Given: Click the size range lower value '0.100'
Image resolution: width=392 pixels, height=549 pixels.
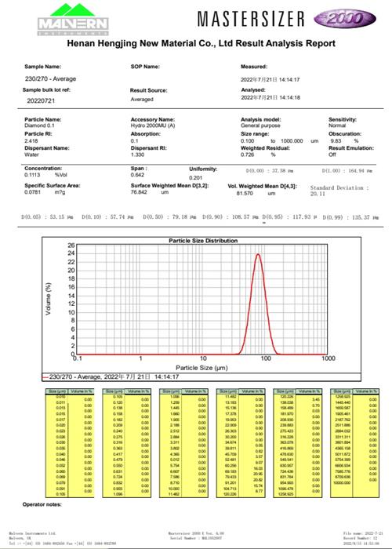Looking at the screenshot, I should [x=248, y=140].
